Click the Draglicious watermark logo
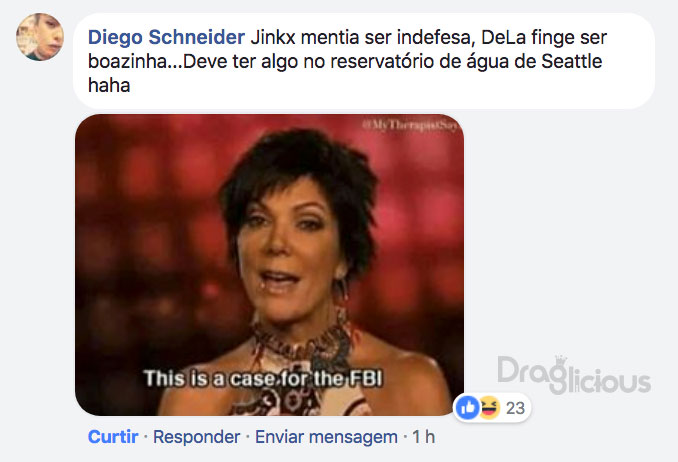The height and width of the screenshot is (462, 678). [574, 375]
